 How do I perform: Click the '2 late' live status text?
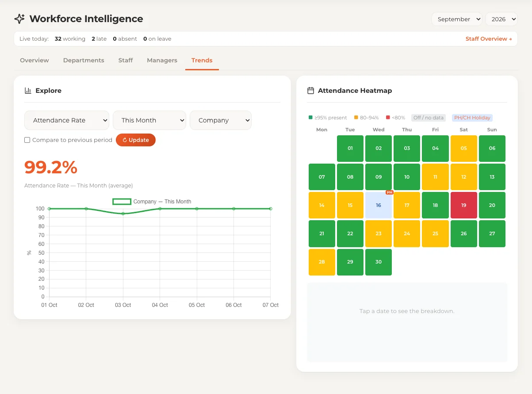tap(99, 39)
